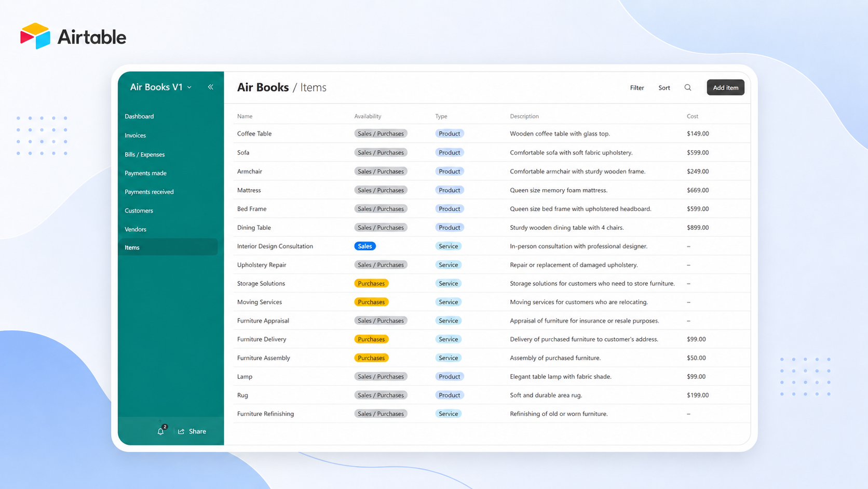Click the $50.00 cost cell
Viewport: 868px width, 489px height.
coord(696,358)
